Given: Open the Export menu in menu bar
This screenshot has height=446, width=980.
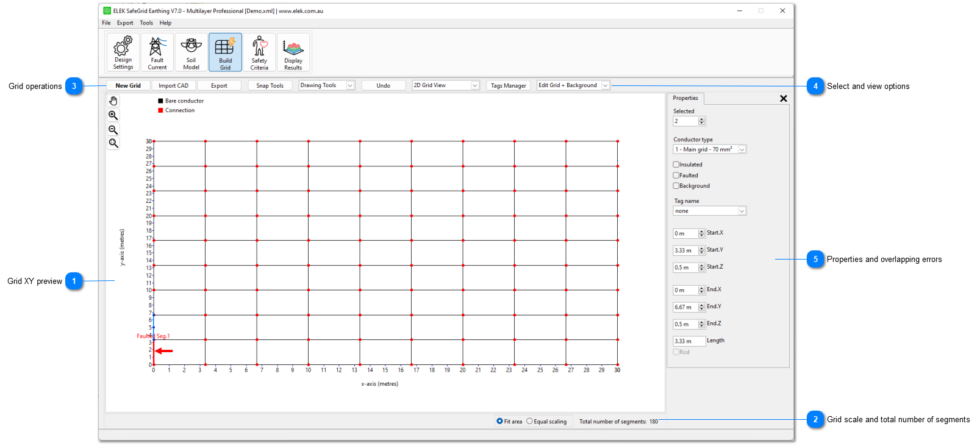Looking at the screenshot, I should tap(125, 23).
